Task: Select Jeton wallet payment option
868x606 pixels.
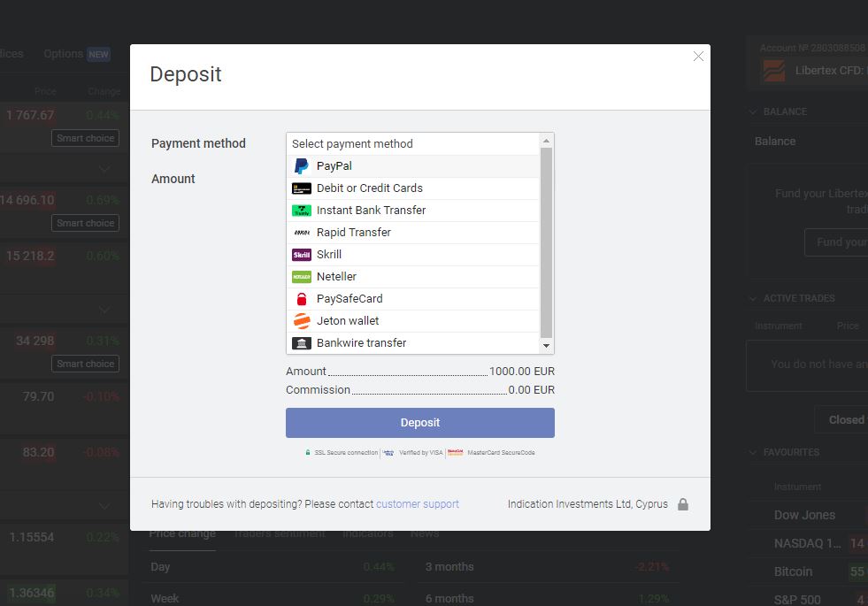Action: click(412, 321)
